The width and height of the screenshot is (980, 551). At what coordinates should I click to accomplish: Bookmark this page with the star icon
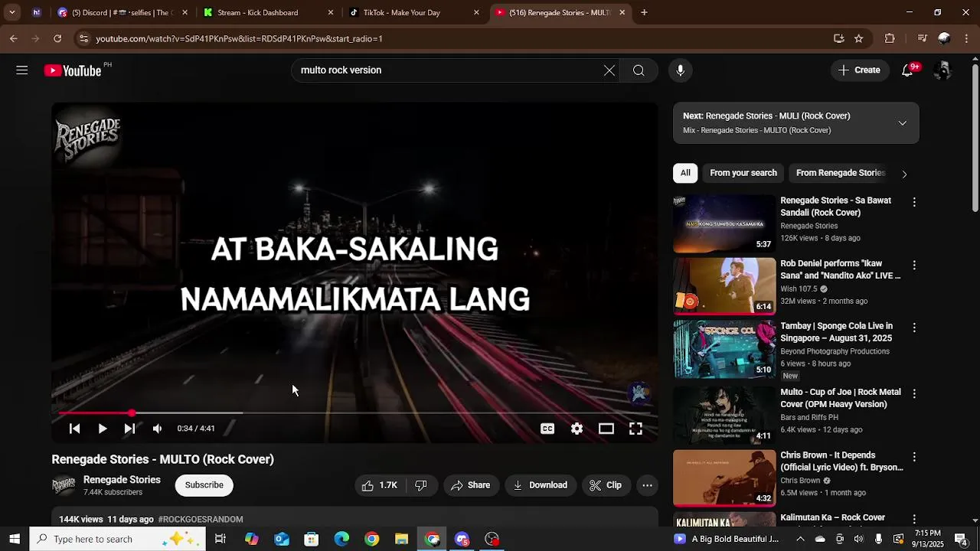click(859, 38)
